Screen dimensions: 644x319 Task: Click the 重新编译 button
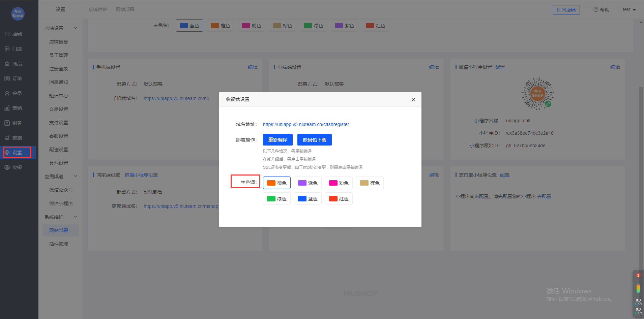pyautogui.click(x=278, y=140)
